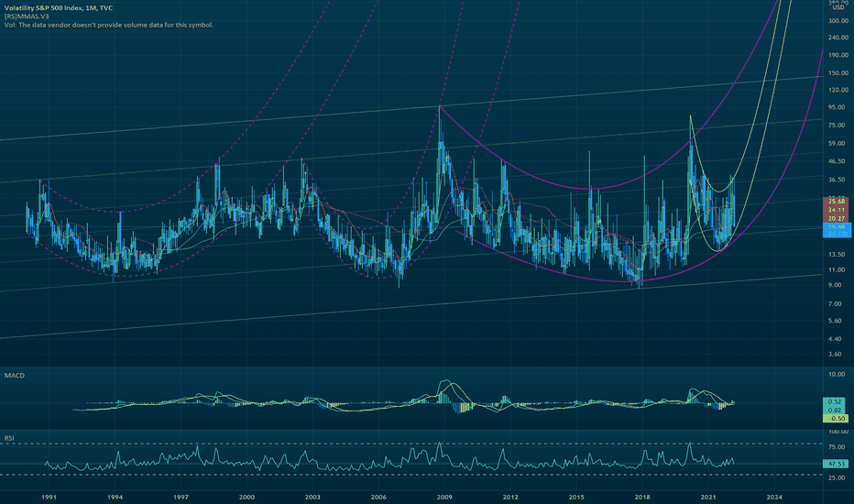Click the 2024 date on time axis

(x=774, y=497)
